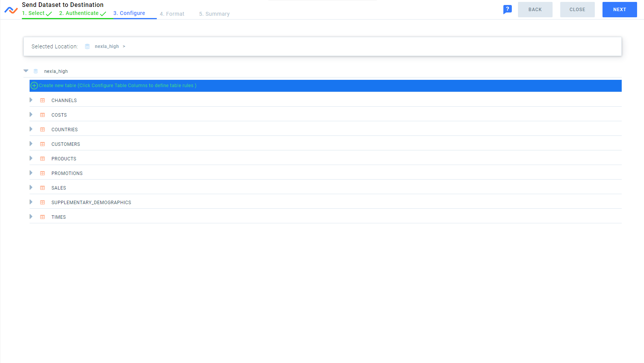Select the COUNTRIES table name
The width and height of the screenshot is (644, 363).
pos(65,130)
